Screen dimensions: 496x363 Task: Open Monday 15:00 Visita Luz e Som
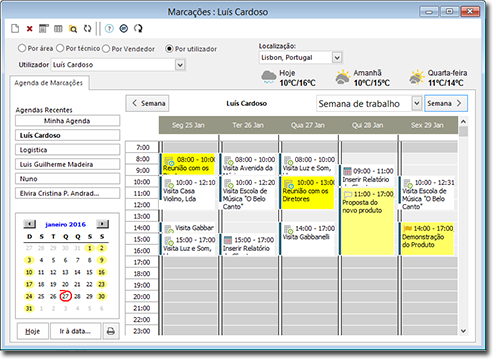[188, 244]
